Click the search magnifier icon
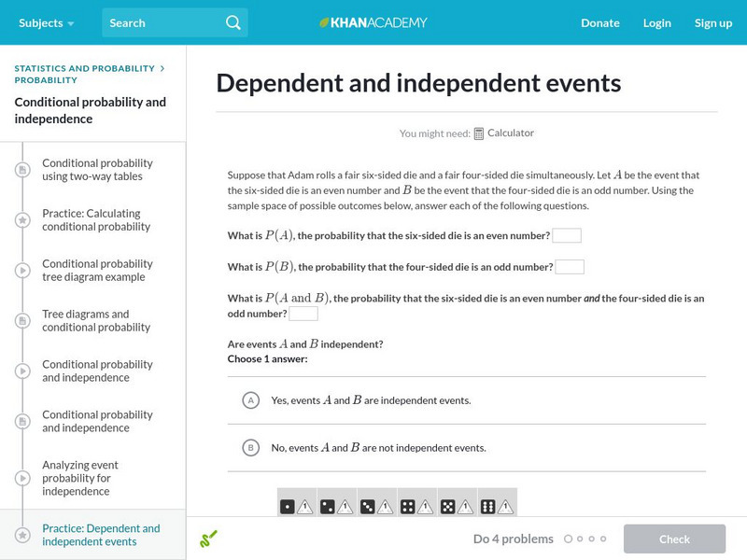This screenshot has height=560, width=747. click(233, 22)
